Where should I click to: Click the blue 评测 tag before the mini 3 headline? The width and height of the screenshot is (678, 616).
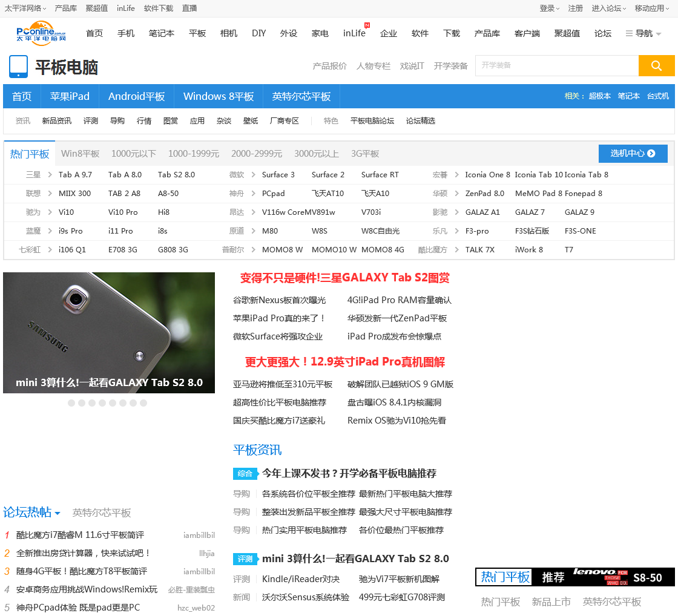245,559
